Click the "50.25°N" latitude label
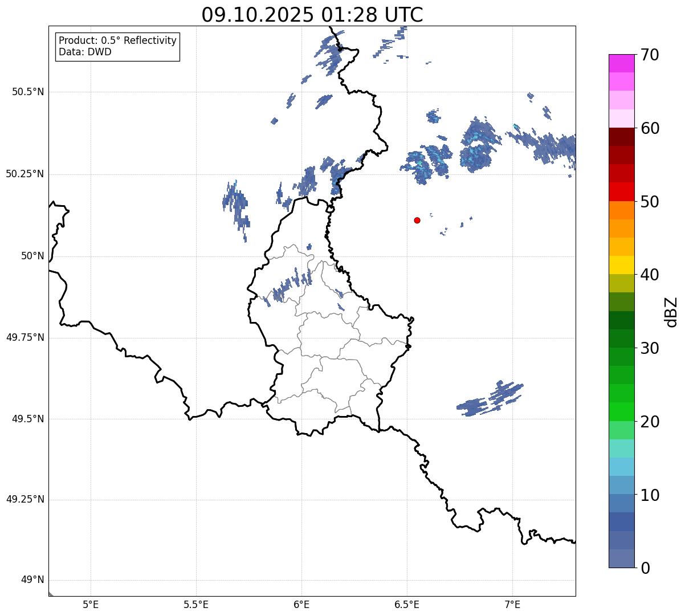This screenshot has width=685, height=616. (25, 174)
